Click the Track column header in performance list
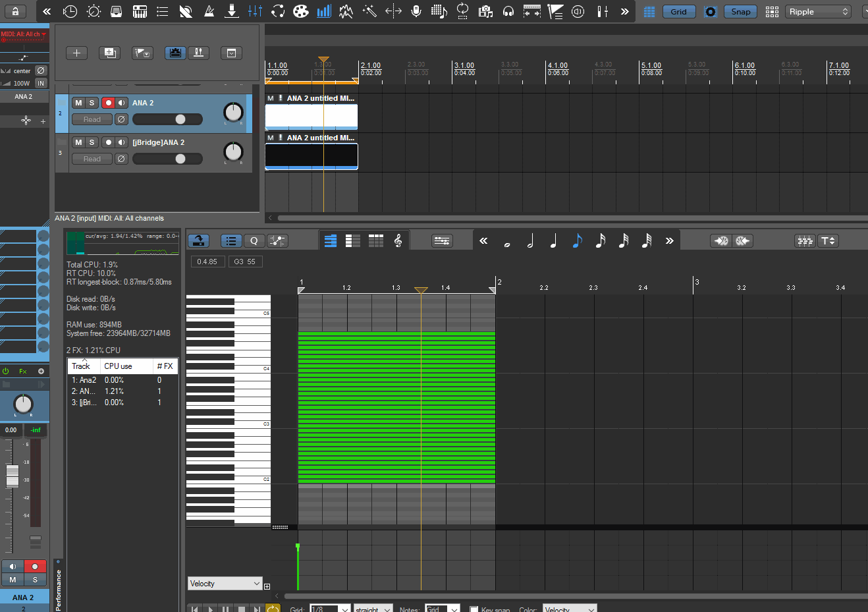This screenshot has height=612, width=868. [x=82, y=366]
